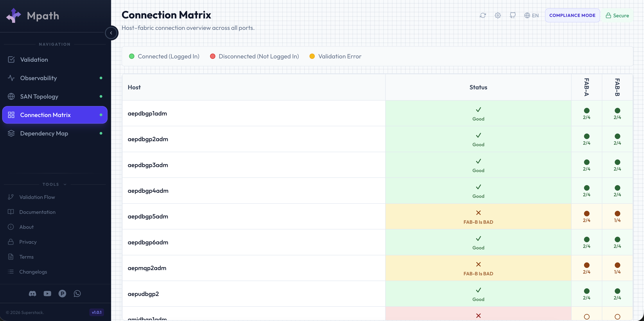Viewport: 644px width, 321px height.
Task: Click the Mpath logo icon
Action: pyautogui.click(x=14, y=16)
